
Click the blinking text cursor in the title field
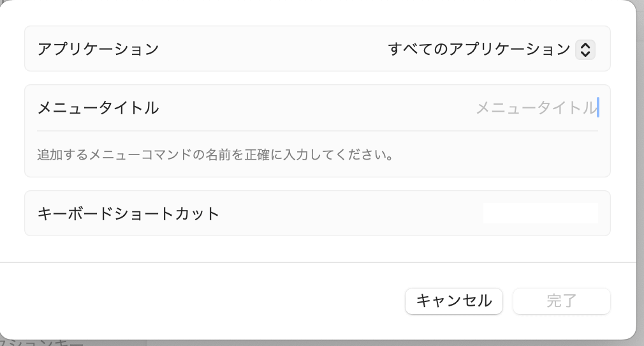(598, 108)
